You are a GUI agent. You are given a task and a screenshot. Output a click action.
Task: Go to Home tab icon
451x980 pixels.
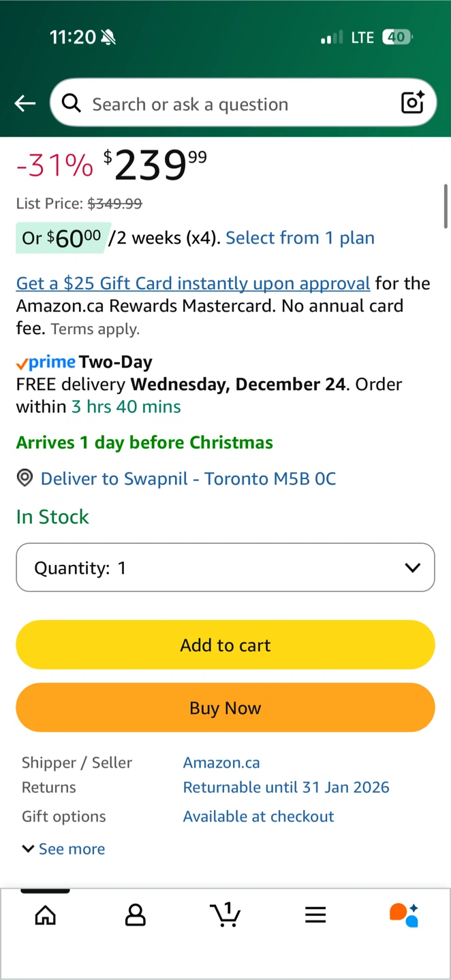pyautogui.click(x=46, y=915)
